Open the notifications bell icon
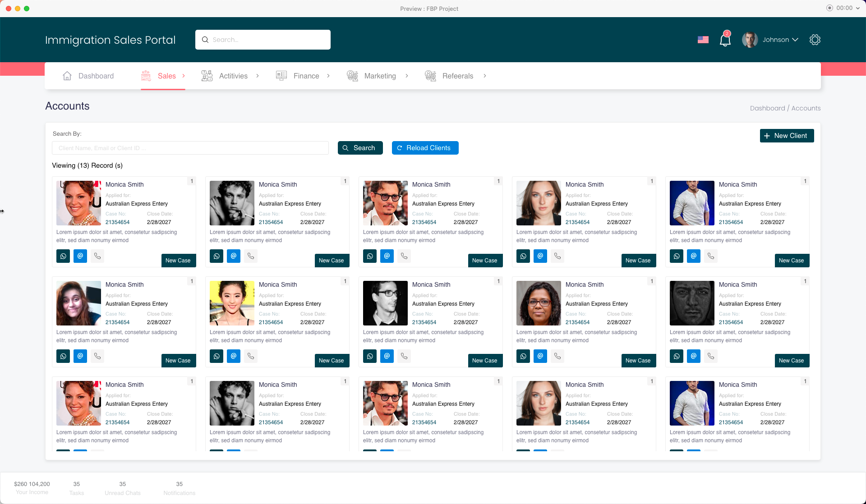This screenshot has height=504, width=866. [x=725, y=40]
